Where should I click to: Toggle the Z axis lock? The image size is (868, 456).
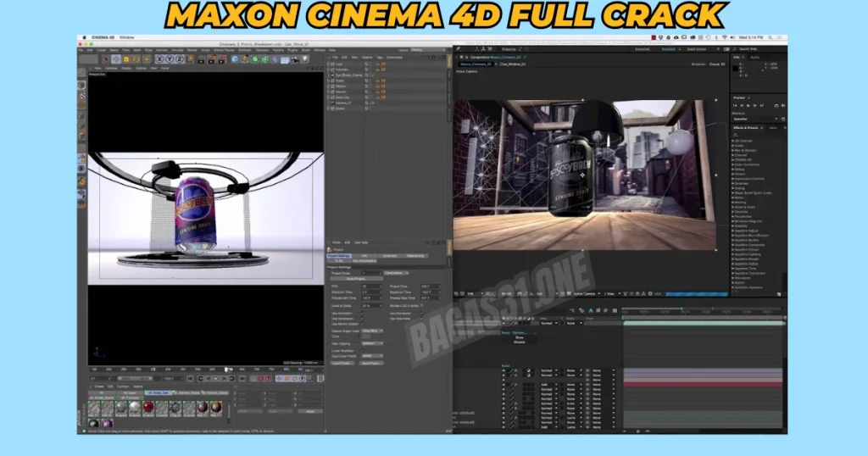[x=180, y=59]
